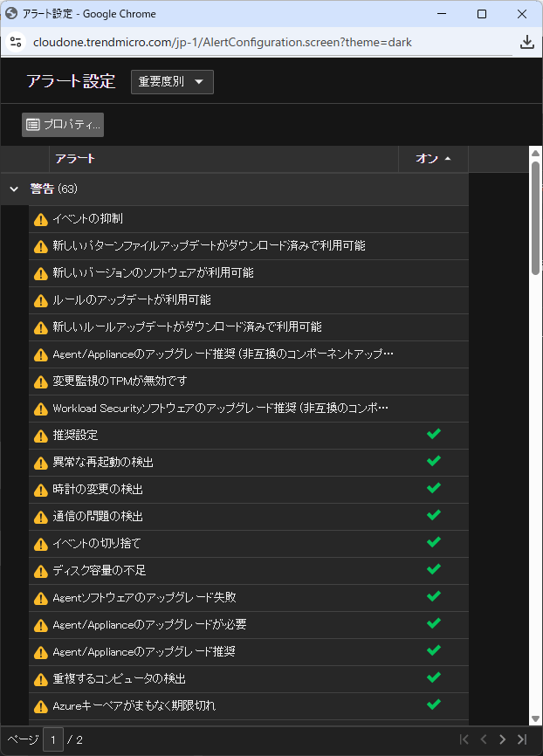The image size is (543, 756).
Task: Go to the first page
Action: 464,739
